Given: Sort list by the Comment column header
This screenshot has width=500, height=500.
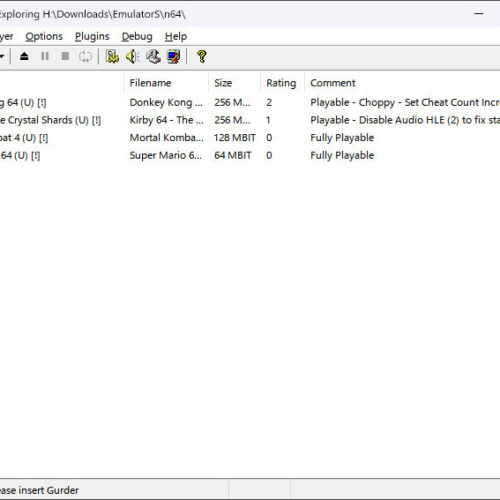Looking at the screenshot, I should point(402,83).
